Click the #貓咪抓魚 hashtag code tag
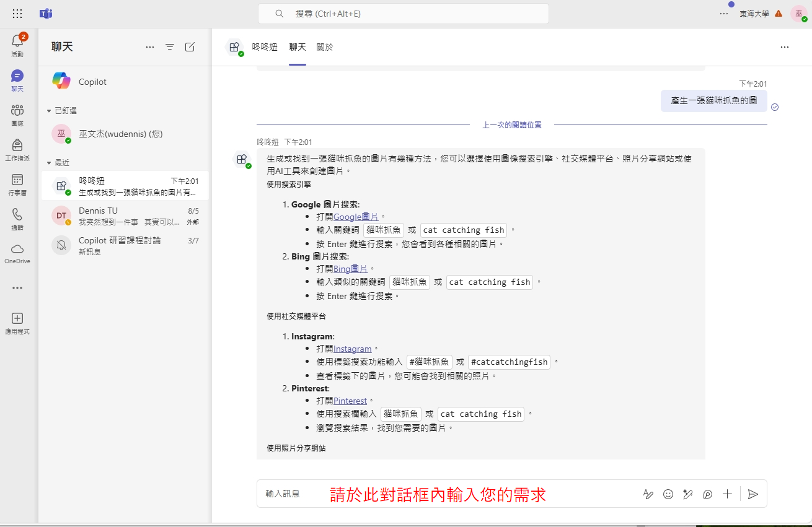 [x=430, y=362]
